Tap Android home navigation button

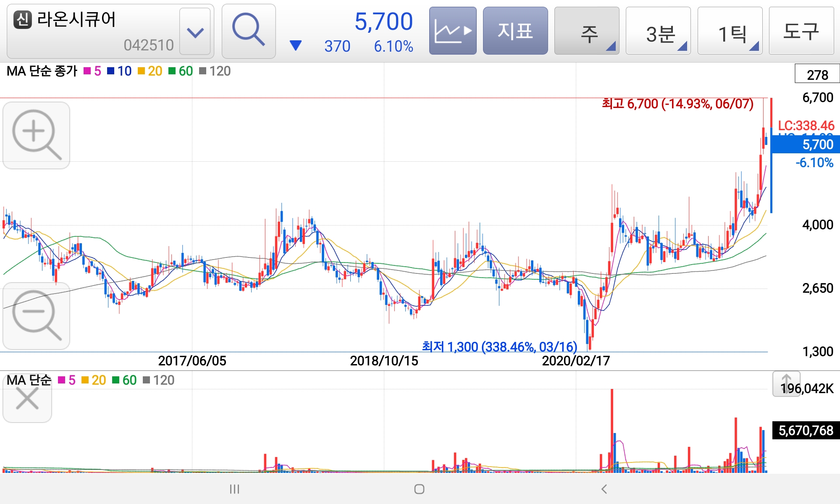[x=419, y=489]
